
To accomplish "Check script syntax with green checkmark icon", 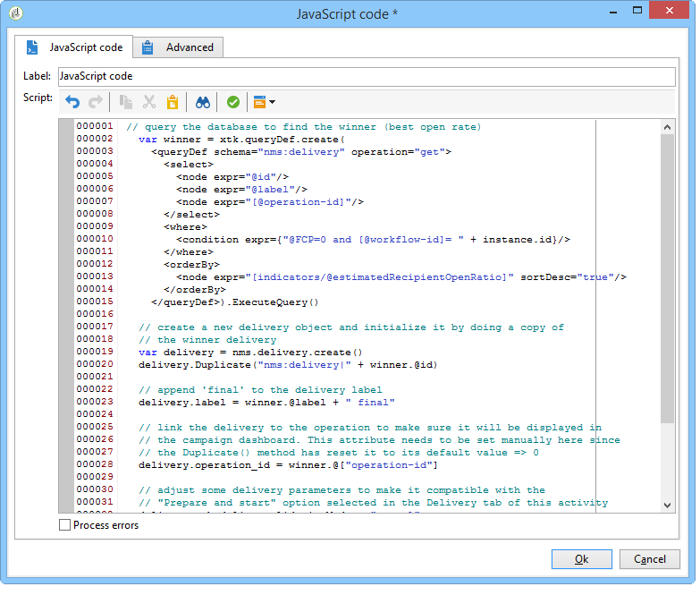I will pyautogui.click(x=232, y=102).
